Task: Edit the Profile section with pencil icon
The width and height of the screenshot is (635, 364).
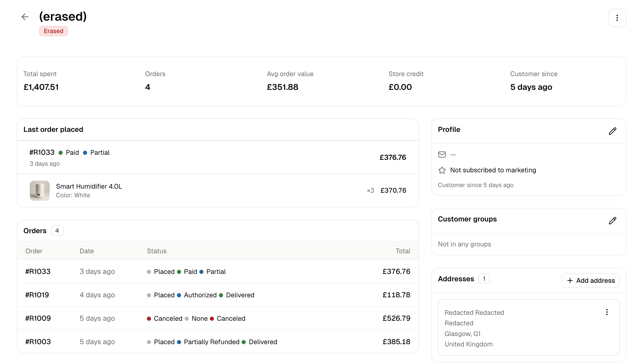Action: click(612, 131)
